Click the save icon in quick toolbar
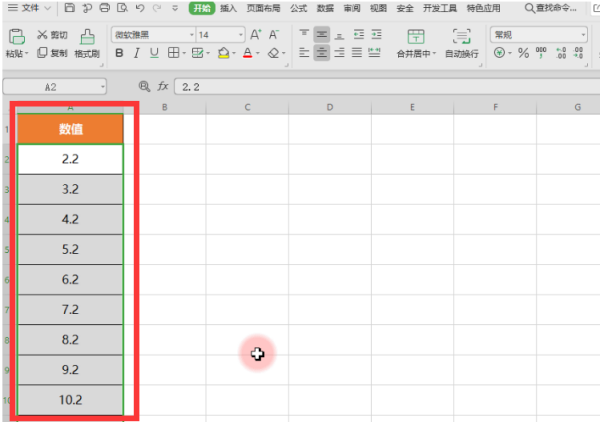The image size is (600, 422). tap(69, 8)
